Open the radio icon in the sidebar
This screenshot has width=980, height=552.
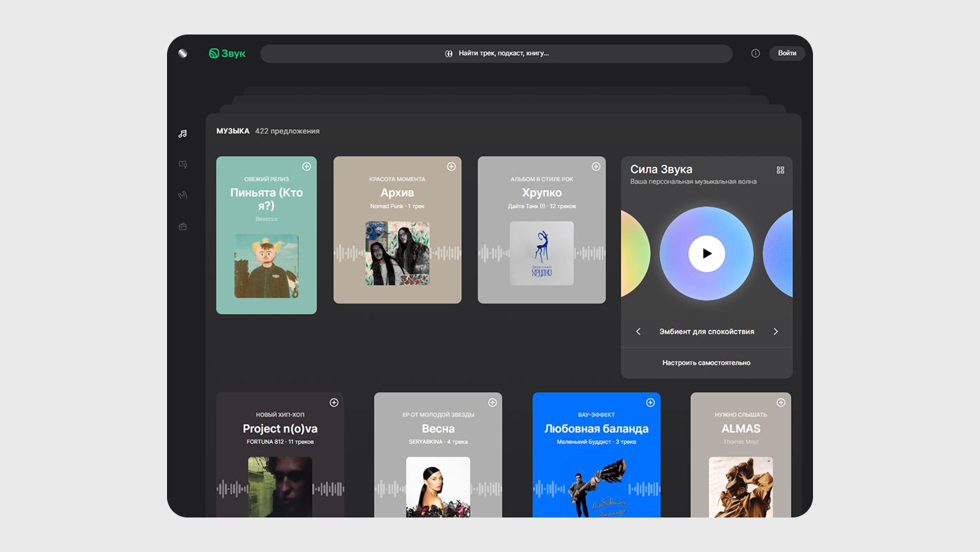click(182, 226)
